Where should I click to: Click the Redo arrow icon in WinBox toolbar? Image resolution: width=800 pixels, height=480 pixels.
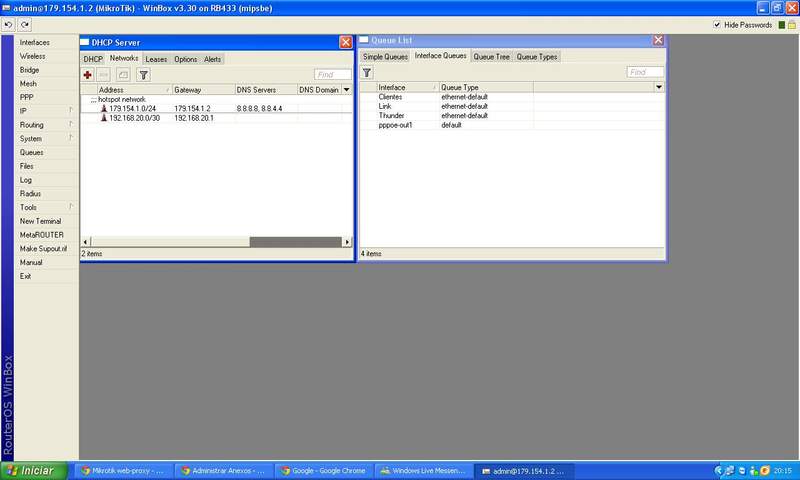coord(25,24)
